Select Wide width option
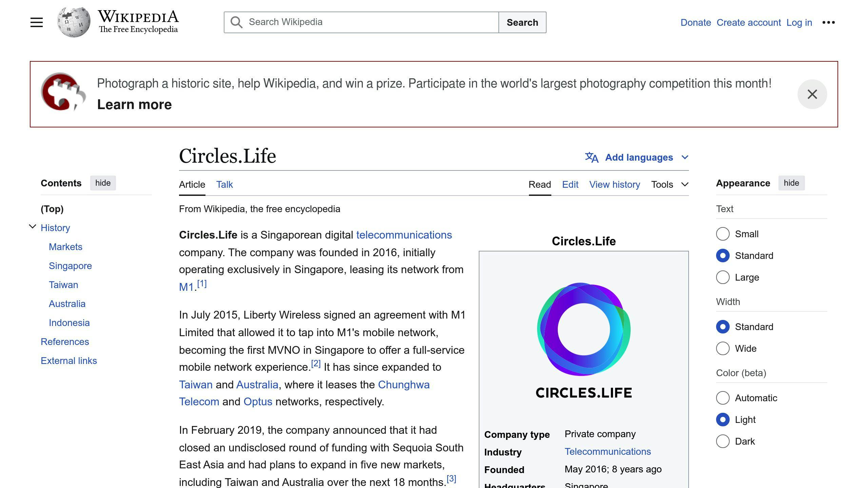The width and height of the screenshot is (868, 488). (x=723, y=348)
